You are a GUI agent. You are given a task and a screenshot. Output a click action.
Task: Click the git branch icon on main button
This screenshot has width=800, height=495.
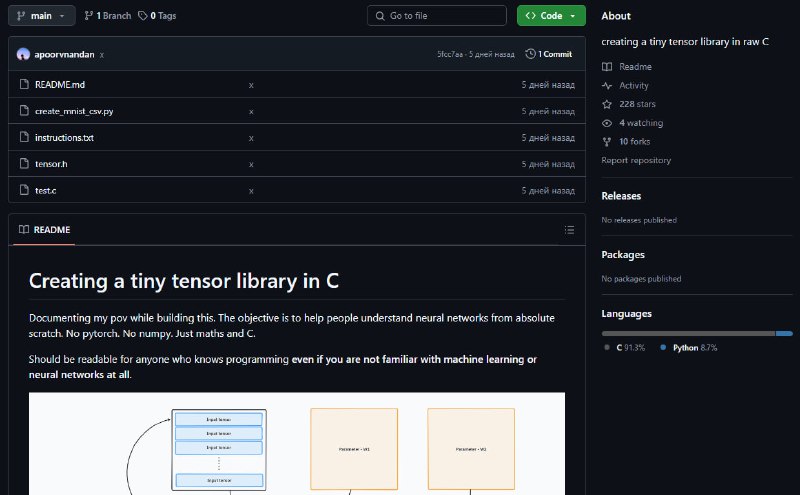coord(21,16)
